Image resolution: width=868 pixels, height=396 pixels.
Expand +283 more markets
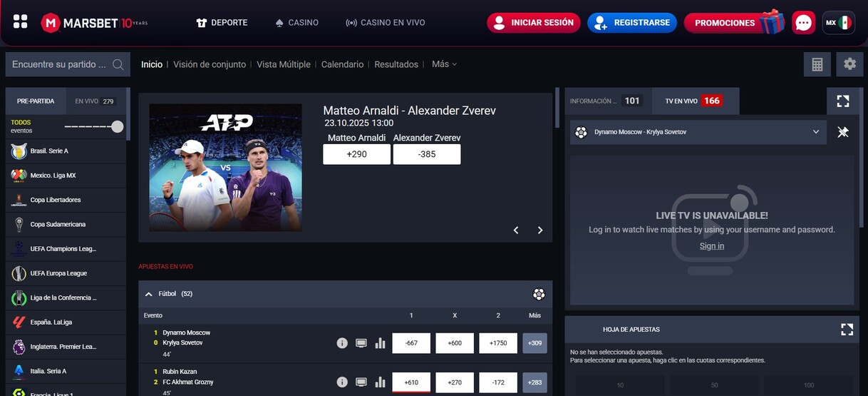tap(534, 382)
